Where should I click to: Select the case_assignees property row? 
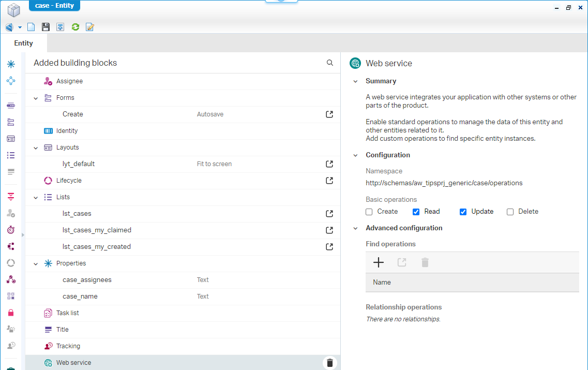tap(87, 280)
